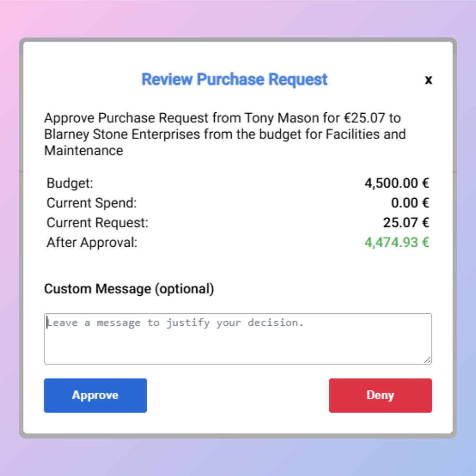Click the Current Spend amount of 0.00 €
476x476 pixels.
point(410,203)
